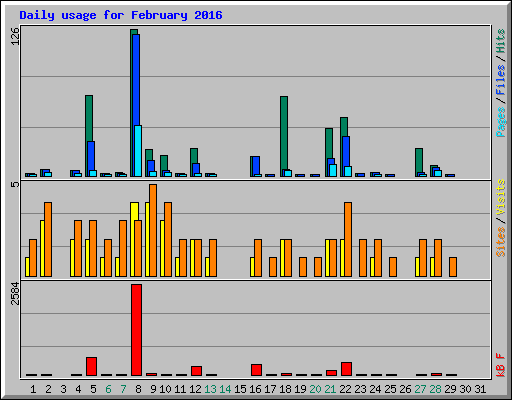Click the day '22' axis label

pyautogui.click(x=345, y=389)
